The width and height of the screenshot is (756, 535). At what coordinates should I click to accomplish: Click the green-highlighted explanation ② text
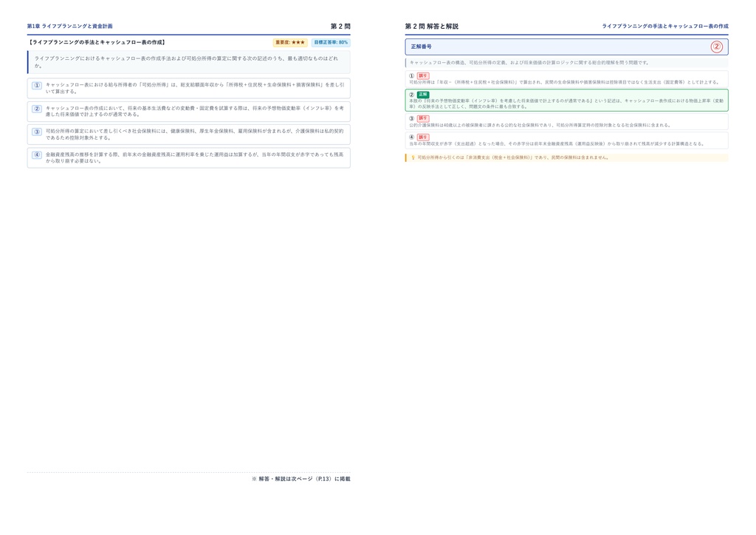[566, 103]
